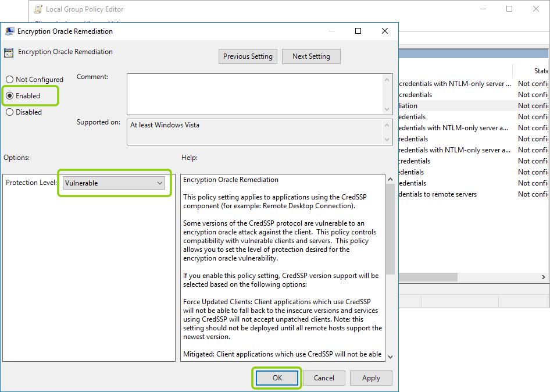Click the Cancel button
This screenshot has height=392, width=550.
pos(324,378)
